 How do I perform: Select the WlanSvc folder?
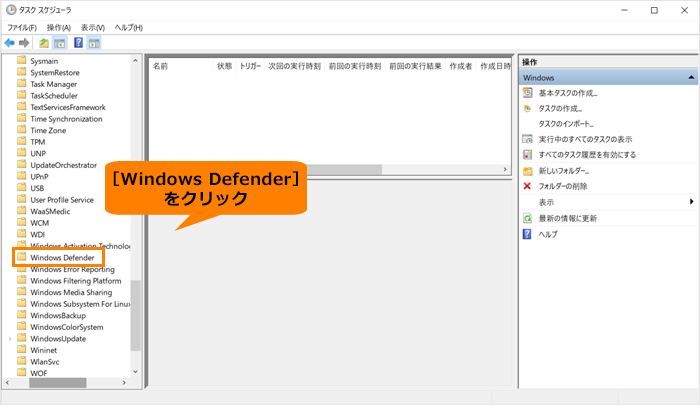tap(45, 362)
